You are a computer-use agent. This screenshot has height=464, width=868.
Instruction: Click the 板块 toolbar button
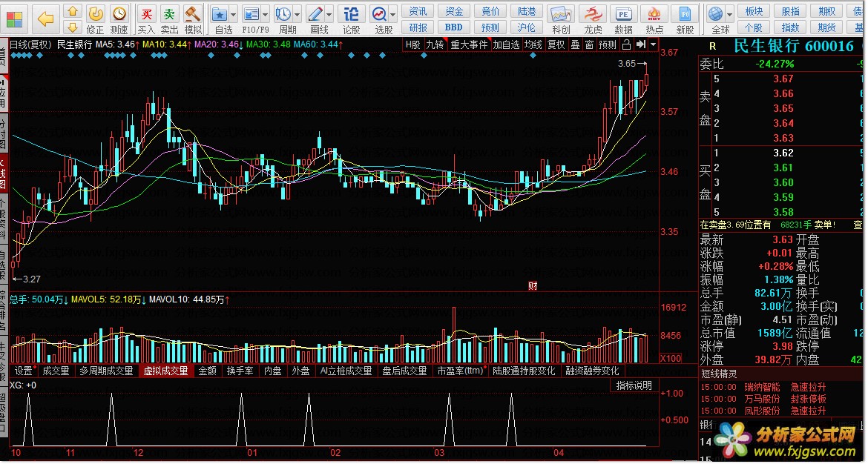click(754, 11)
